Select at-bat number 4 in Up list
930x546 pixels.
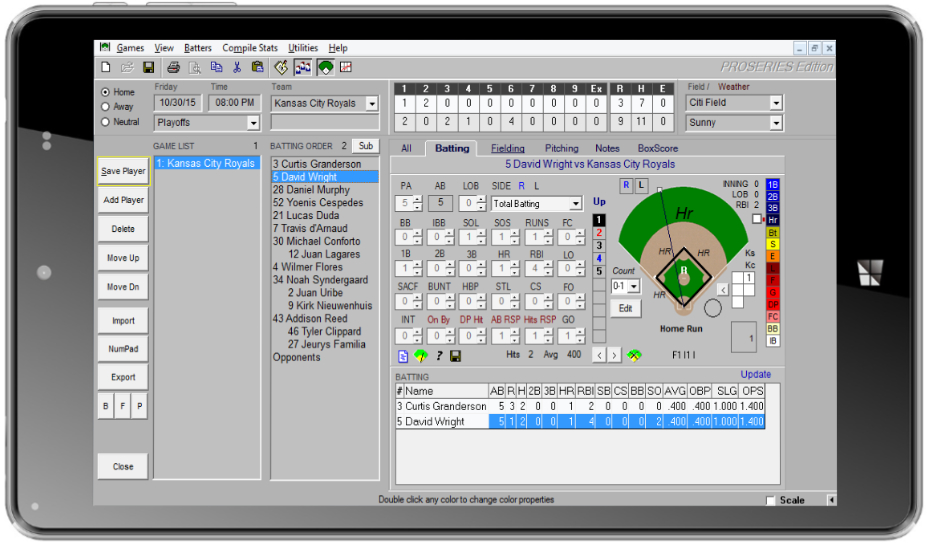[599, 258]
